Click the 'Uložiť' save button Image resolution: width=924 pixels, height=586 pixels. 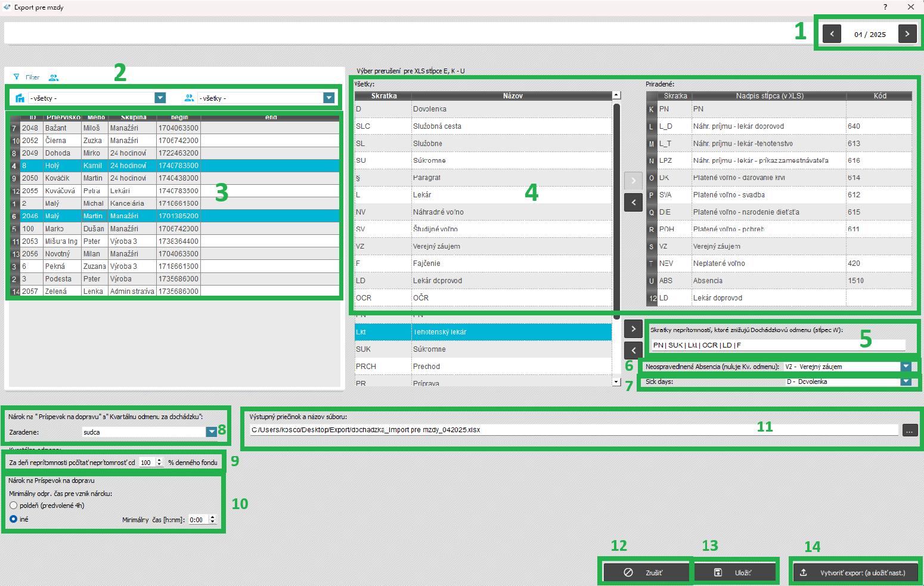(735, 572)
